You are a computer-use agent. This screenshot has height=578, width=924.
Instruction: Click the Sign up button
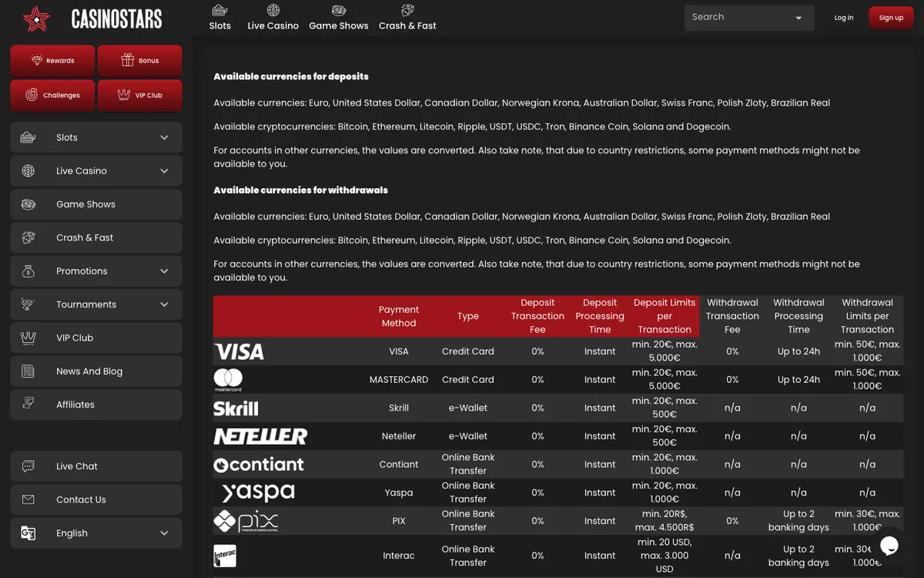coord(891,18)
